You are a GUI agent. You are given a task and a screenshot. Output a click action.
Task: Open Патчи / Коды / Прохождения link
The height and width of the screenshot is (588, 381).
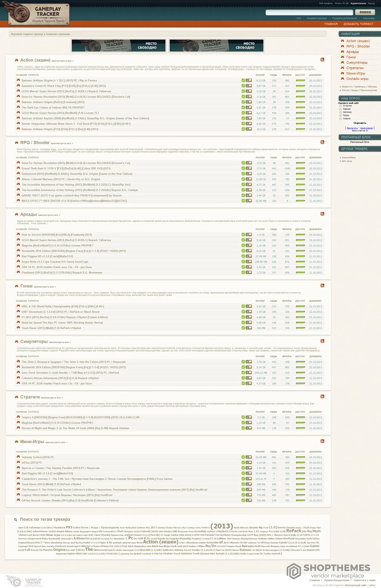pos(359,90)
